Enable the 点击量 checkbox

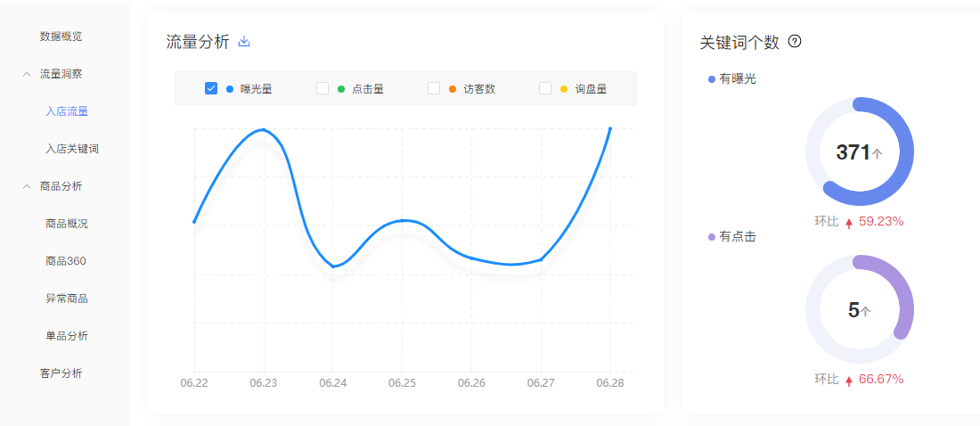click(x=323, y=88)
